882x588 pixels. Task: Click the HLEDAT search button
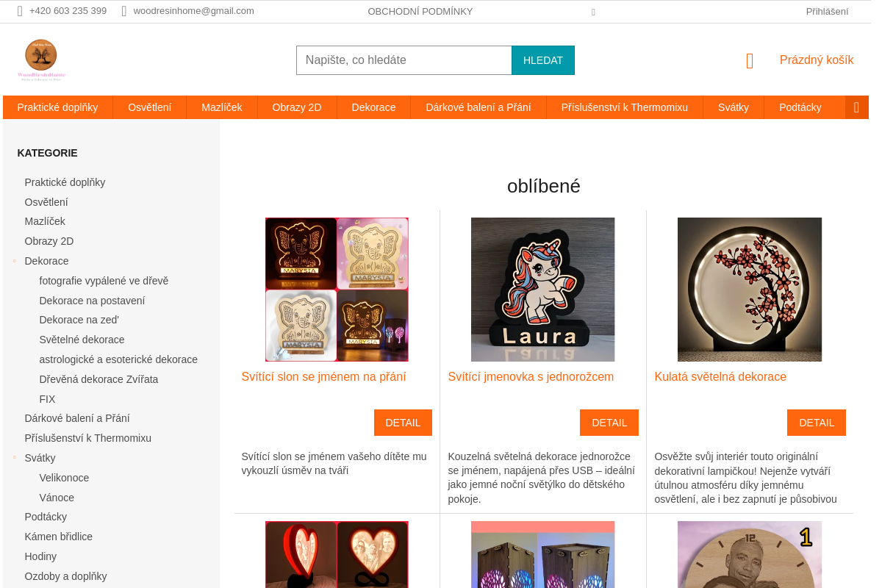[x=543, y=60]
